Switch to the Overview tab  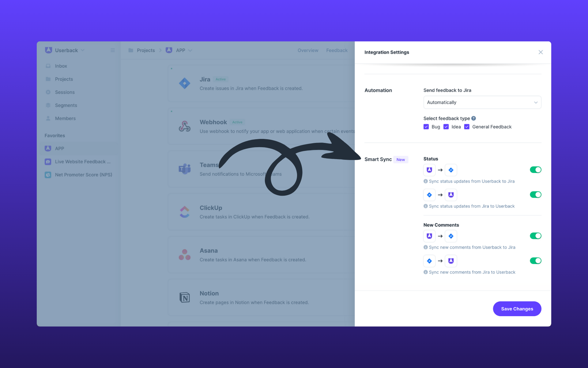308,51
